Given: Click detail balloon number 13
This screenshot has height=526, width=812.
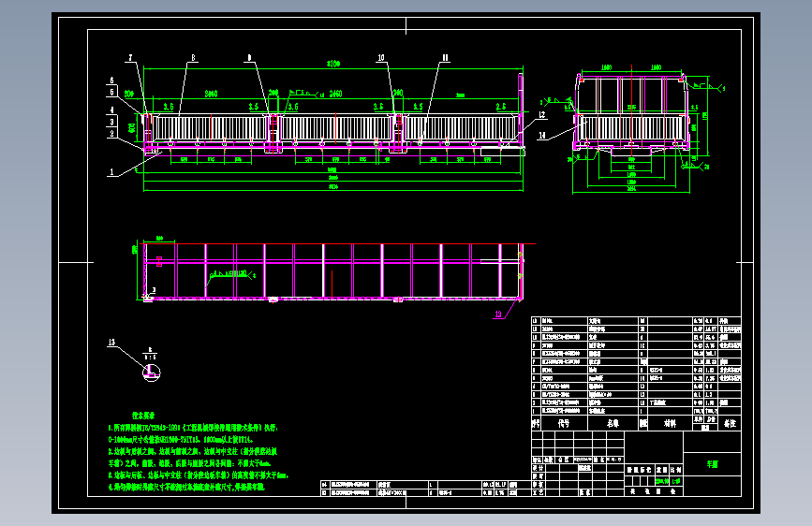Looking at the screenshot, I should click(111, 343).
